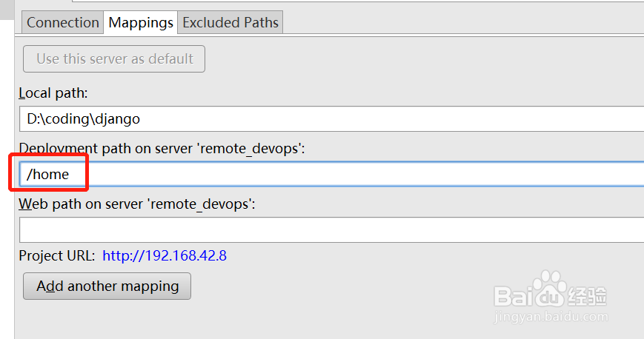Screen dimensions: 644x339
Task: Click the jingyan.baidu.com watermark text
Action: (x=549, y=318)
